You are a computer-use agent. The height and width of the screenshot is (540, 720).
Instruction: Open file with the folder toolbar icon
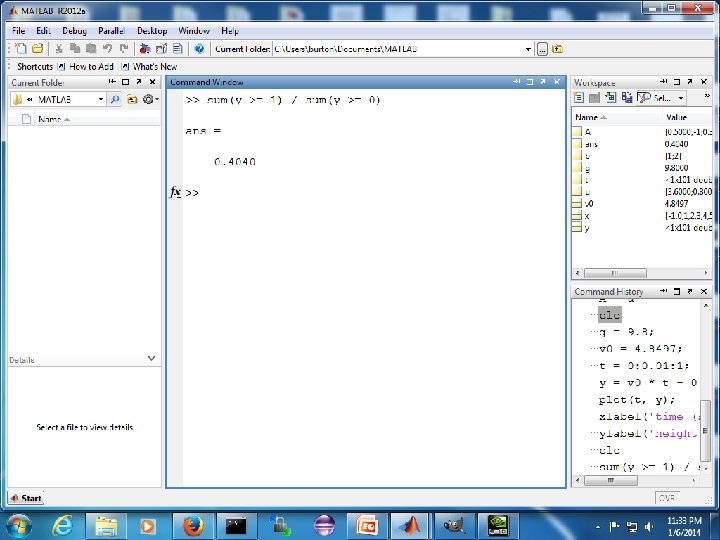coord(38,49)
